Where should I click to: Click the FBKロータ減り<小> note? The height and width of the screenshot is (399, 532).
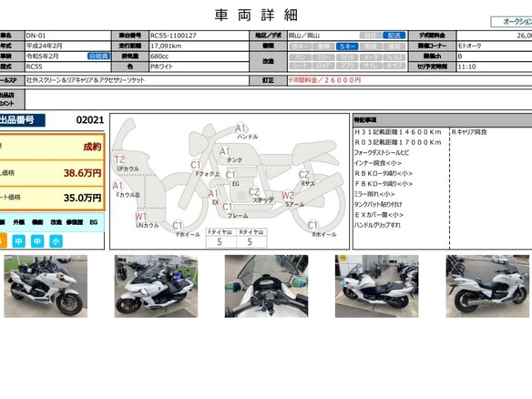(384, 184)
